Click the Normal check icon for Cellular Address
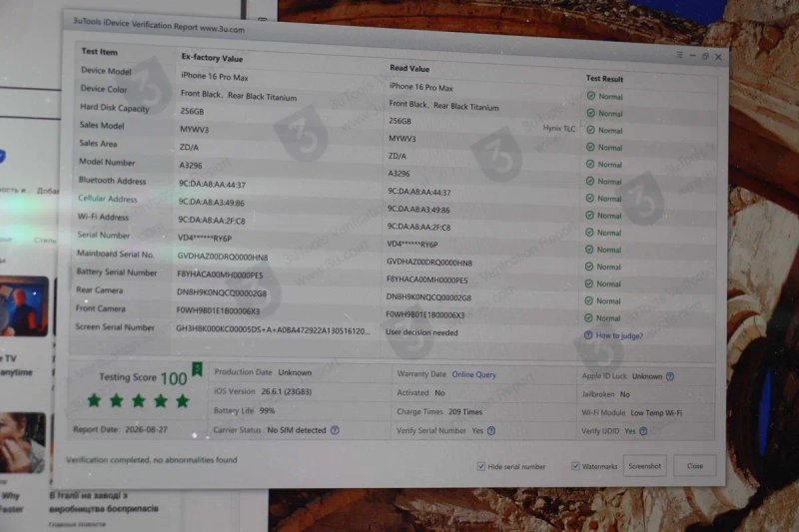 click(x=589, y=215)
